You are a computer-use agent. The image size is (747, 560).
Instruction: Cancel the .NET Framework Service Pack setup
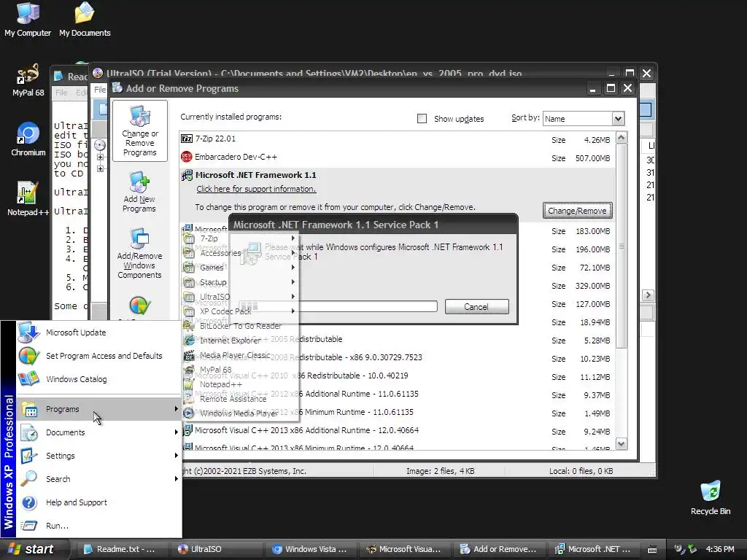(476, 307)
